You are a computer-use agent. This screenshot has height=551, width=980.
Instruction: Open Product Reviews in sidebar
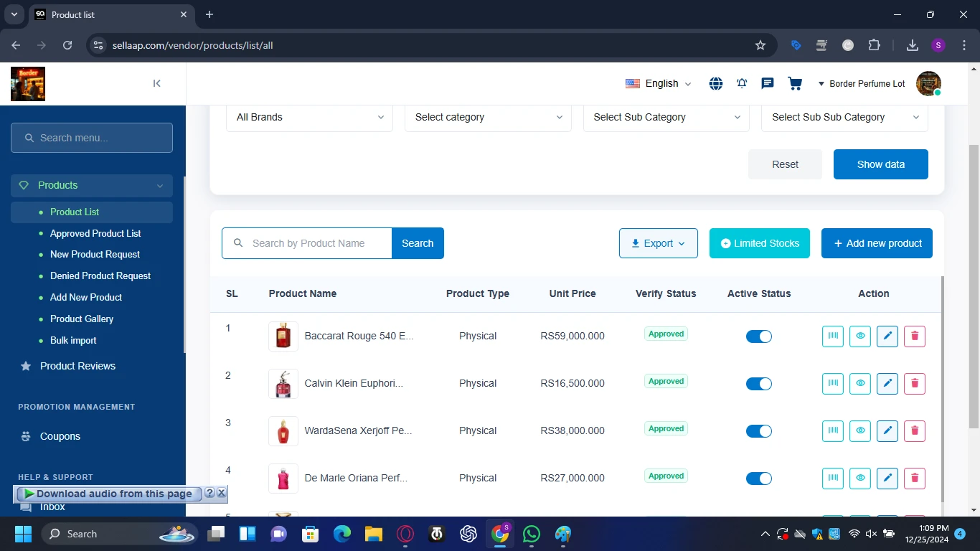[77, 366]
